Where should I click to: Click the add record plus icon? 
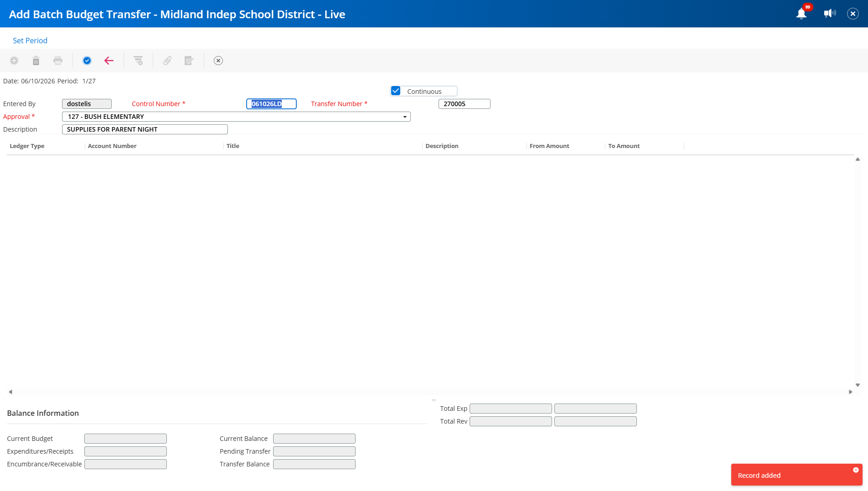point(14,61)
